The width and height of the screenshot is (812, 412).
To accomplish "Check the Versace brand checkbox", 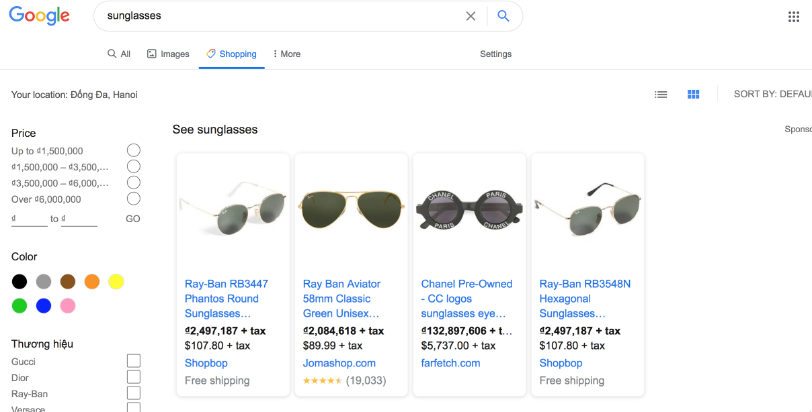I will click(x=134, y=407).
